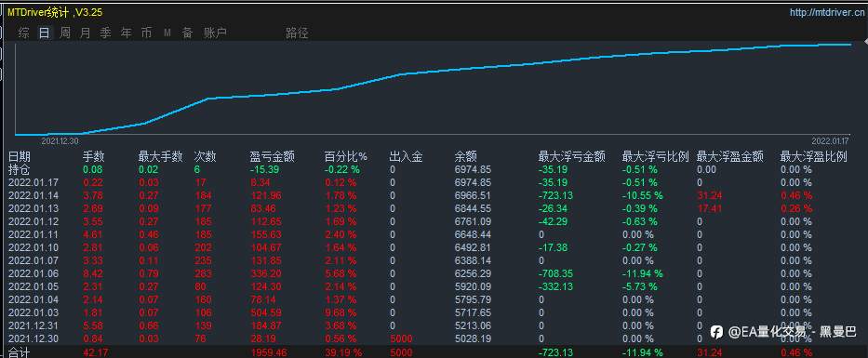
Task: Click the 8.42 lots cell
Action: [92, 273]
